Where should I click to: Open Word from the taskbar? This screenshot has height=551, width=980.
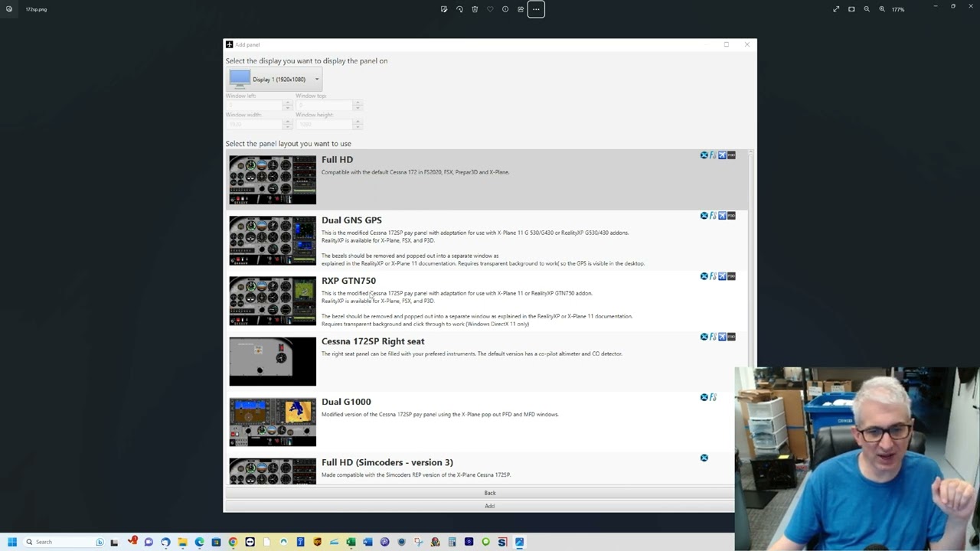(367, 542)
